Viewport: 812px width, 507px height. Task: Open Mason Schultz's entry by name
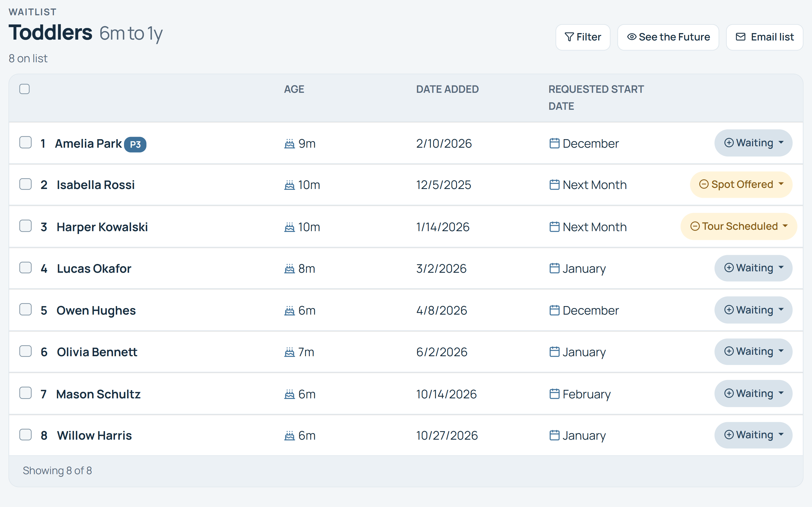click(x=98, y=394)
